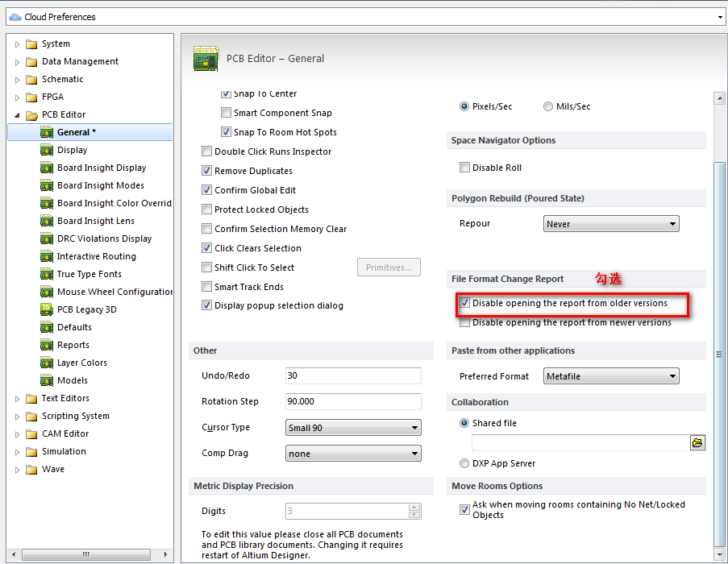The image size is (728, 564).
Task: Open the Cloud Preferences dropdown arrow
Action: pyautogui.click(x=720, y=17)
